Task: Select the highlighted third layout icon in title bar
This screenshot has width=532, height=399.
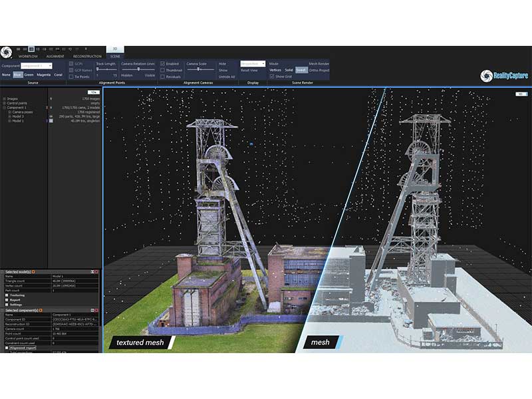Action: pyautogui.click(x=31, y=49)
